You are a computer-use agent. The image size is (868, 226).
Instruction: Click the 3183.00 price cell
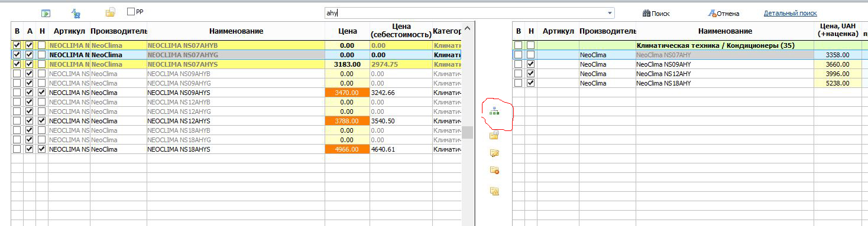347,64
